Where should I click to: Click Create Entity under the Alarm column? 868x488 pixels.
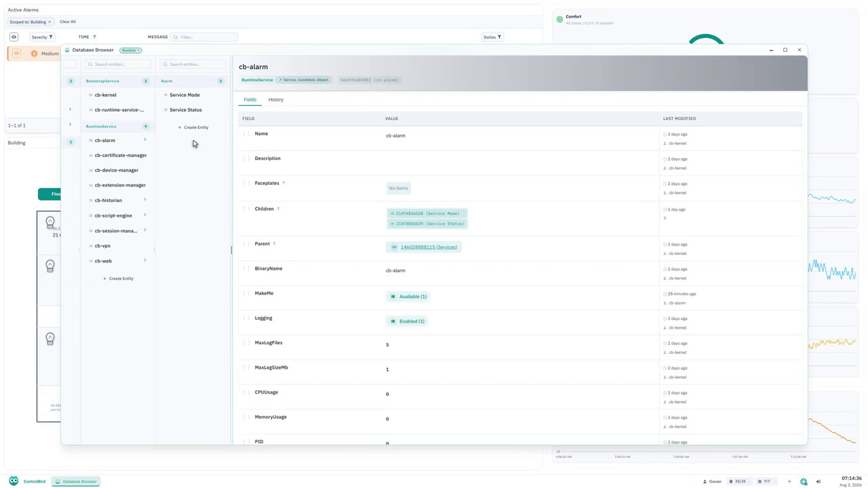[x=193, y=127]
